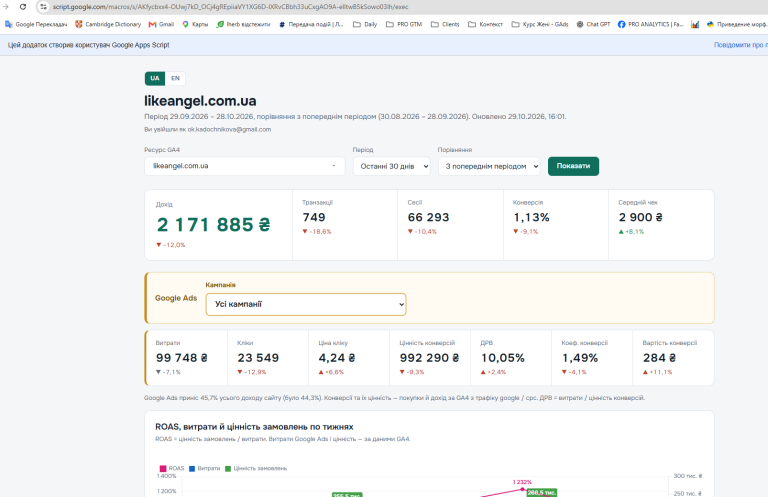
Task: Toggle the Цінність замовлень legend series
Action: coord(256,469)
